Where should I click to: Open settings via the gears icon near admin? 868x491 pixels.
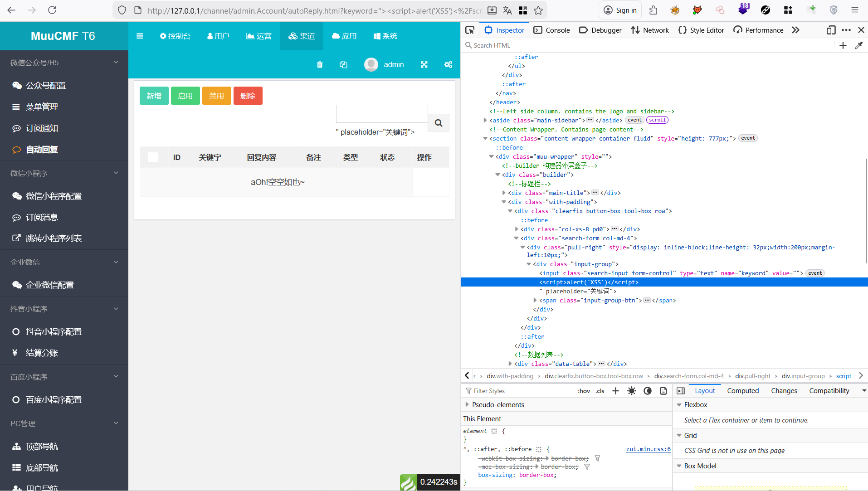(x=448, y=64)
